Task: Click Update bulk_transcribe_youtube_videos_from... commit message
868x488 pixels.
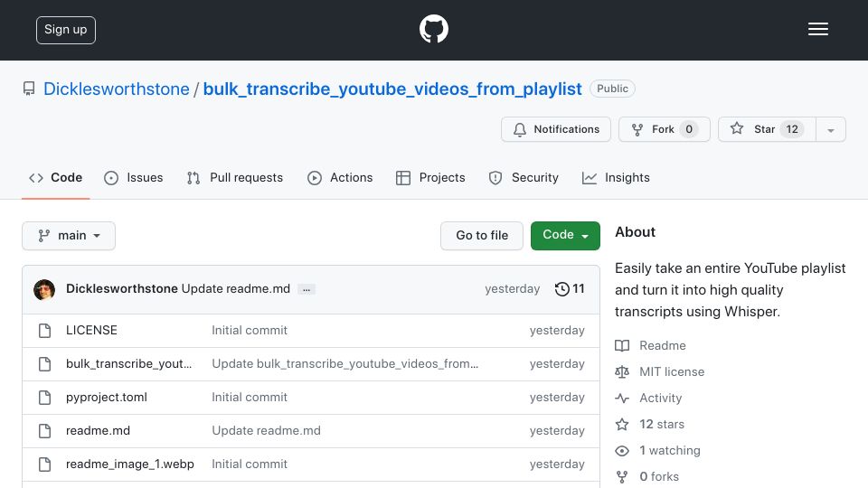Action: click(344, 363)
